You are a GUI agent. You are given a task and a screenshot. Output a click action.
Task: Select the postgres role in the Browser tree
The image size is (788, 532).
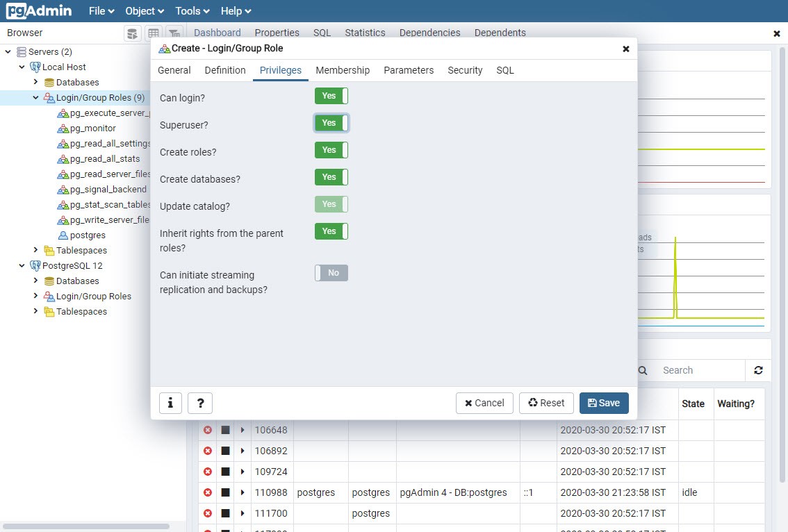(x=88, y=235)
